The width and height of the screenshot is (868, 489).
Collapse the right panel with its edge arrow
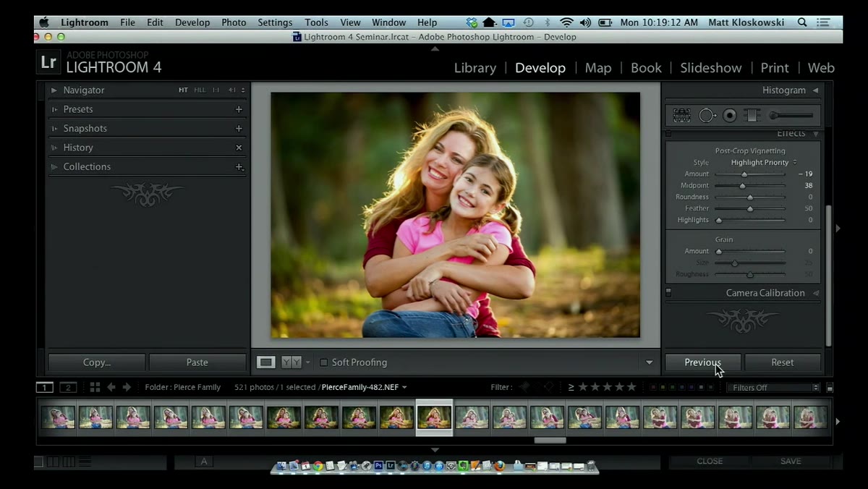click(x=838, y=229)
